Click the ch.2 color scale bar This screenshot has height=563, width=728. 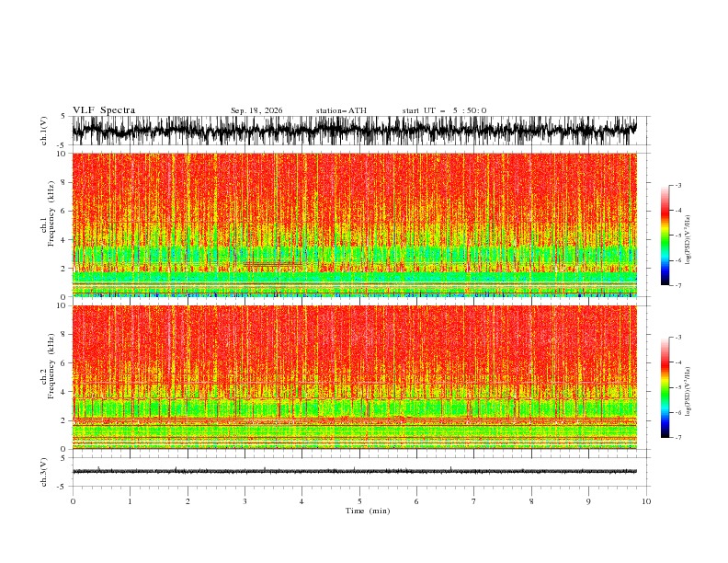(665, 387)
